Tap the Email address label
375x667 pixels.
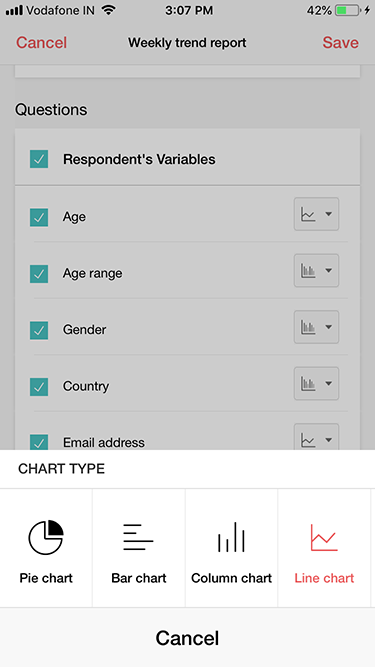tap(104, 442)
